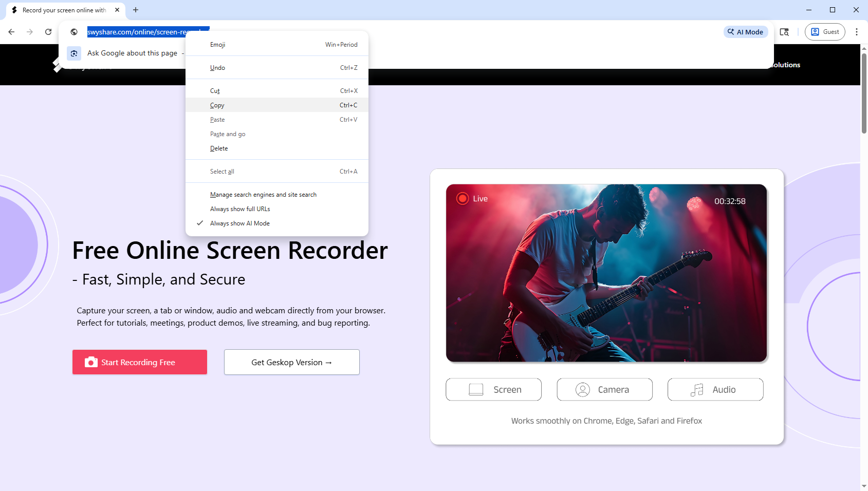Select the Camera recording option
Image resolution: width=868 pixels, height=491 pixels.
[x=604, y=390]
